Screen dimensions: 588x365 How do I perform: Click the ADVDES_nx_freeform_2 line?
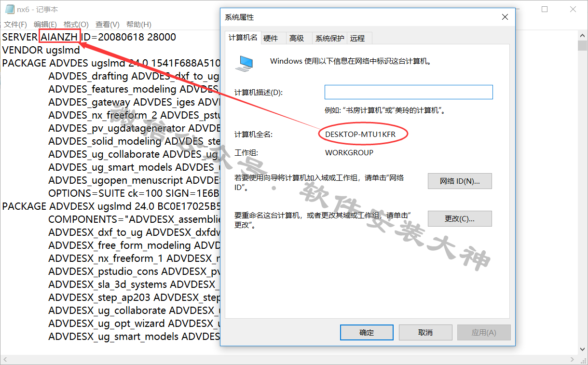coord(134,115)
